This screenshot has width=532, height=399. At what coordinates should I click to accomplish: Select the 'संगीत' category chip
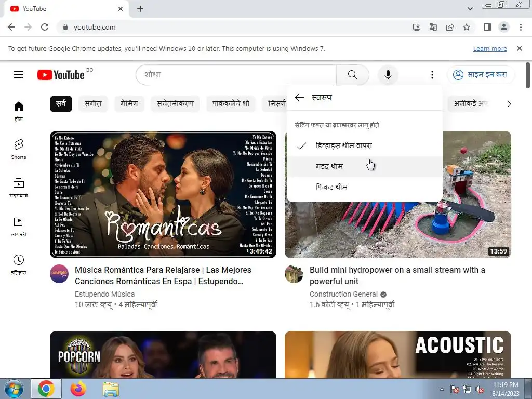pyautogui.click(x=93, y=104)
